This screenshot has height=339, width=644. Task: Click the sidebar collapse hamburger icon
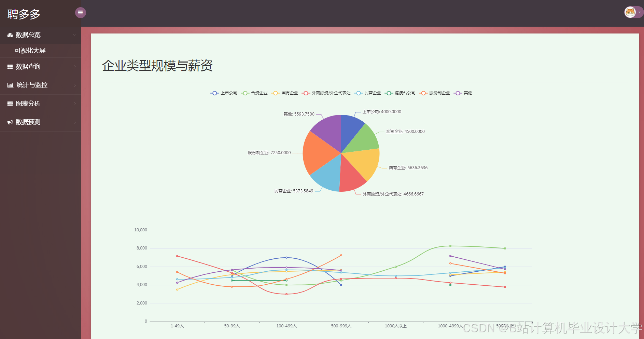[80, 13]
